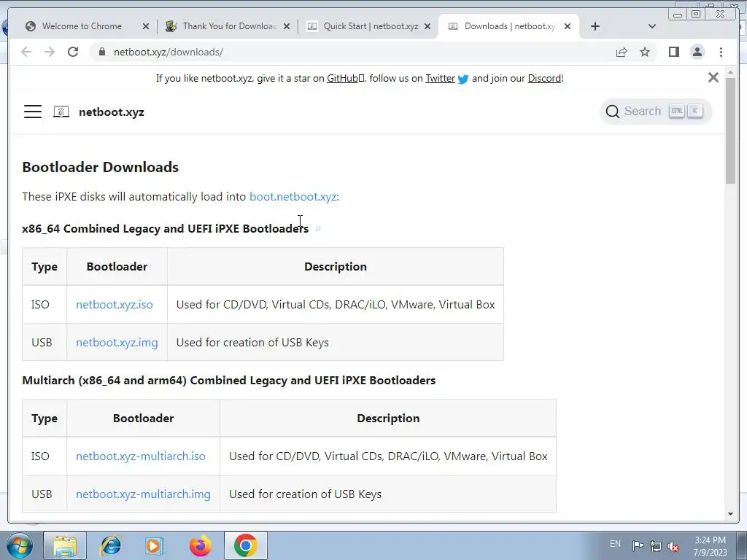Dismiss the announcement banner with X
747x560 pixels.
713,77
